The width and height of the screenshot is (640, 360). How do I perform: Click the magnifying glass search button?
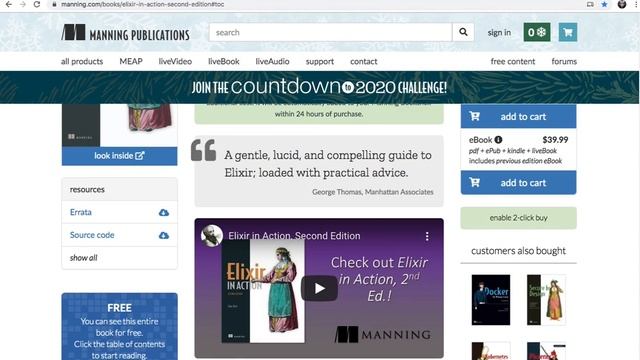(x=463, y=32)
